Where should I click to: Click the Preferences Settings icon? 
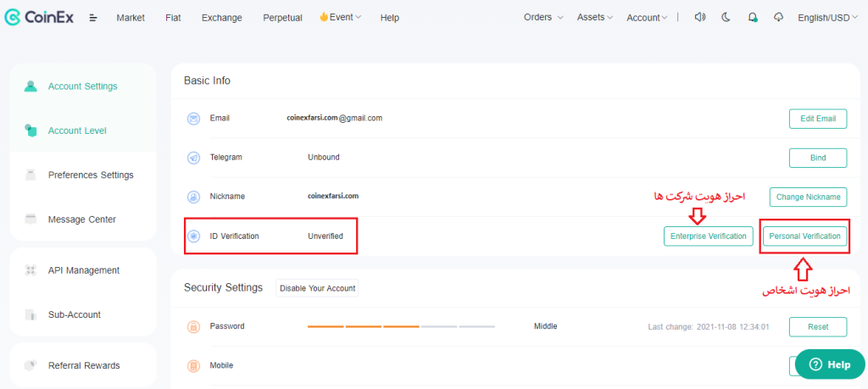31,175
